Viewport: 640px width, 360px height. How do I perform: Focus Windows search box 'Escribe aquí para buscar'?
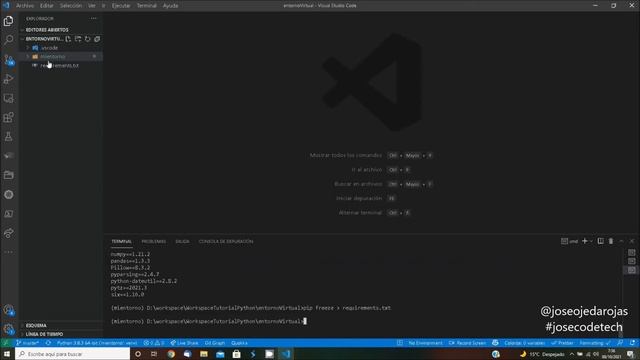coord(73,354)
